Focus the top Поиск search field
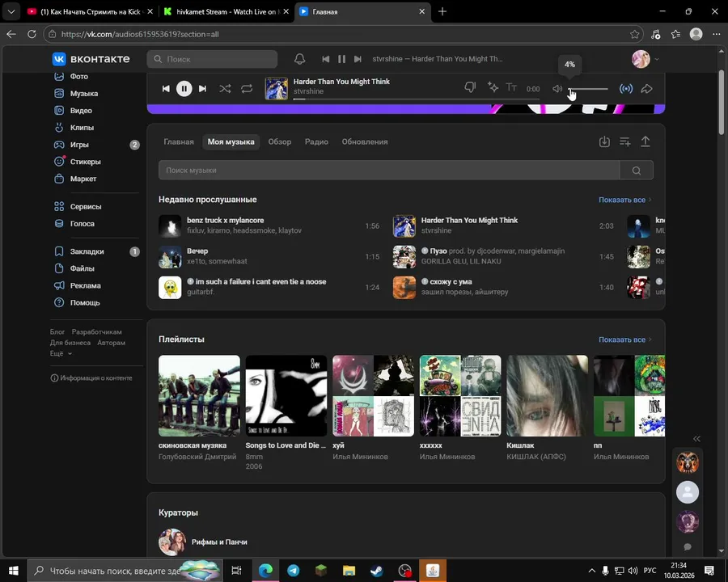This screenshot has width=728, height=582. coord(212,59)
